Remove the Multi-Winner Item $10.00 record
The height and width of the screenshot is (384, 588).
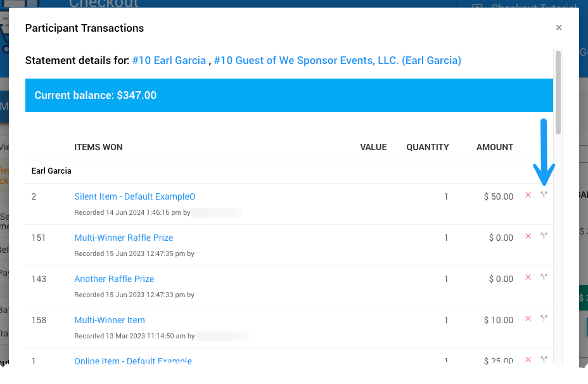[x=528, y=319]
